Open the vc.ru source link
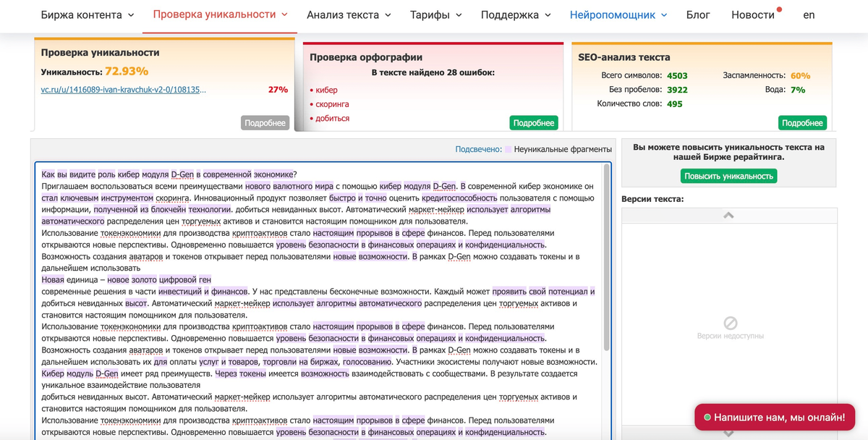Viewport: 868px width, 440px height. (x=124, y=90)
